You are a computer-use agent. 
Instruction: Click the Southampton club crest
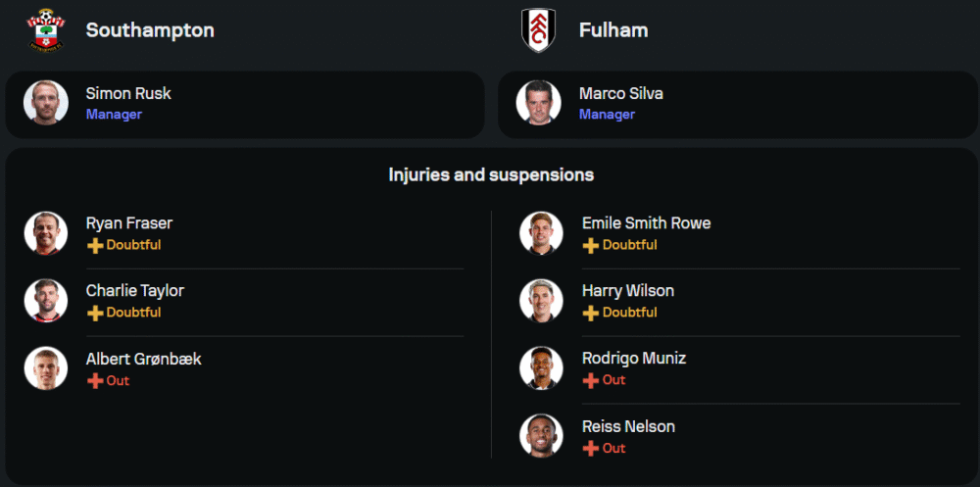[45, 29]
